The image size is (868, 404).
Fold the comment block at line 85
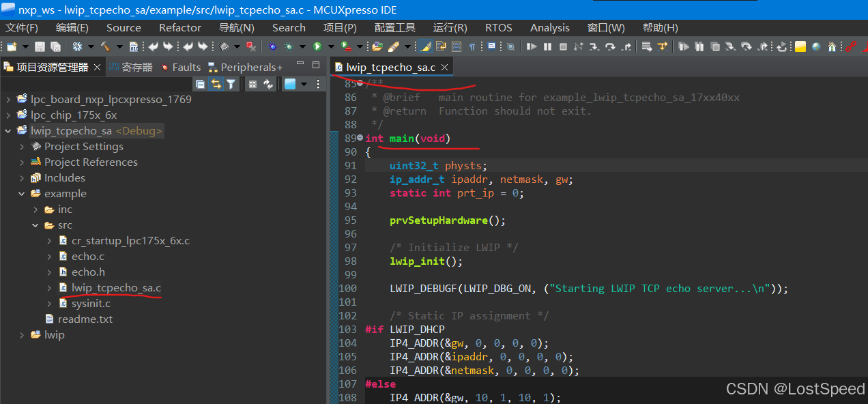coord(360,83)
